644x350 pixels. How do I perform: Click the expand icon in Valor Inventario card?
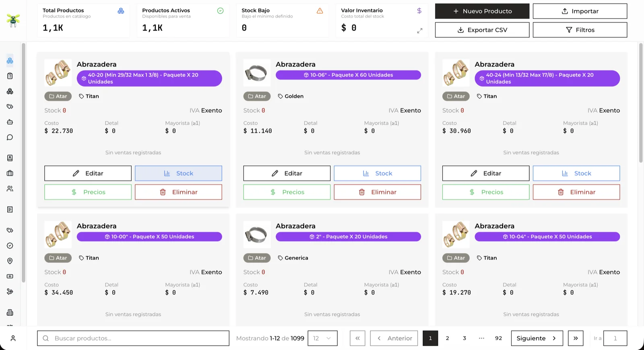[x=419, y=31]
